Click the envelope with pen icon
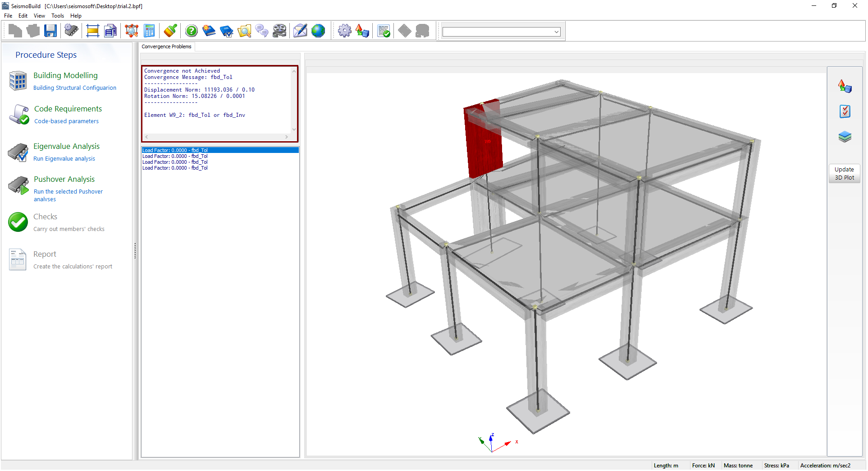The height and width of the screenshot is (471, 868). click(x=300, y=31)
